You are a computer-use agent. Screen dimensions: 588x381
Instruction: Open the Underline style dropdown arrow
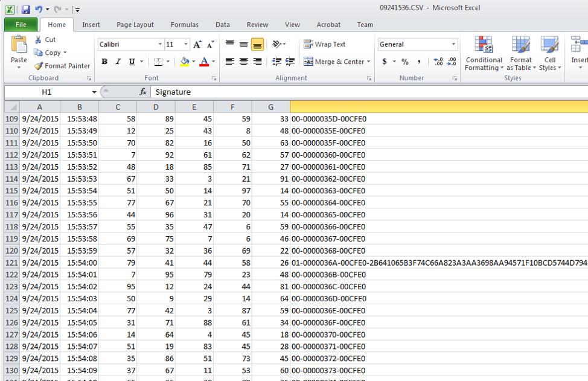[x=142, y=62]
